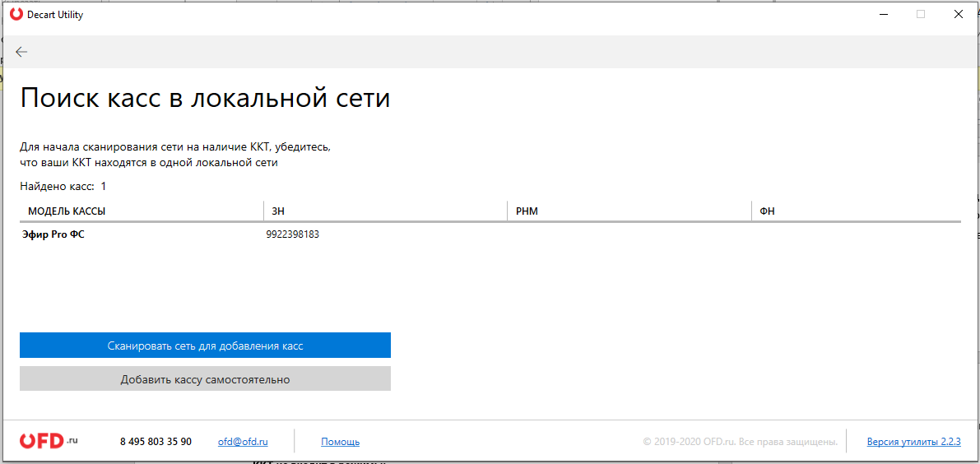The width and height of the screenshot is (980, 464).
Task: Click the Найдено касс: 1 label
Action: [x=63, y=186]
